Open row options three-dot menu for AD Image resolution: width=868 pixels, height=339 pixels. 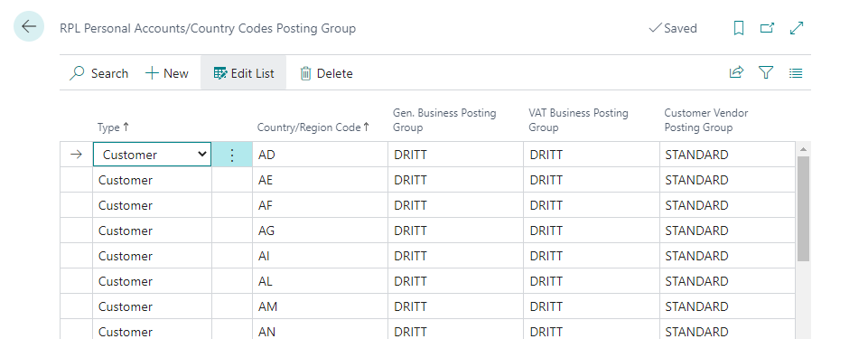click(232, 155)
